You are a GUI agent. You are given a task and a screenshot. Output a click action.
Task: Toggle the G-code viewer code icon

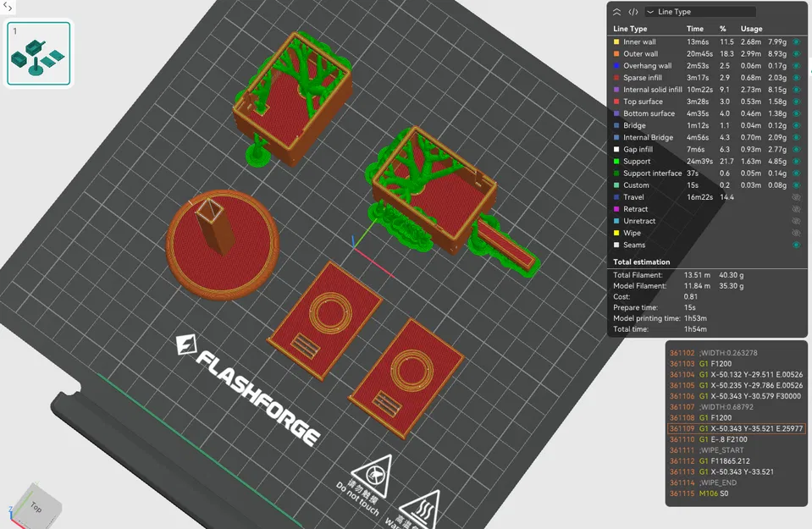[x=633, y=12]
